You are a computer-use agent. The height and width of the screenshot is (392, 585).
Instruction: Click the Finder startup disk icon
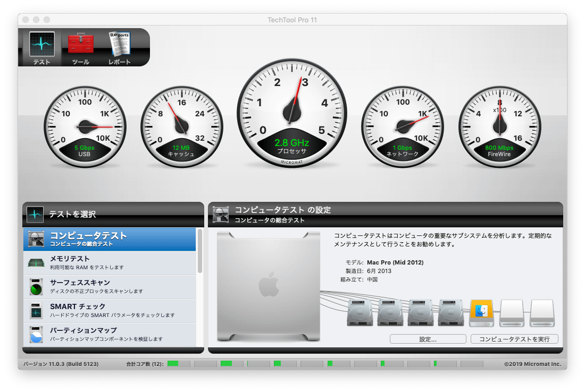481,313
